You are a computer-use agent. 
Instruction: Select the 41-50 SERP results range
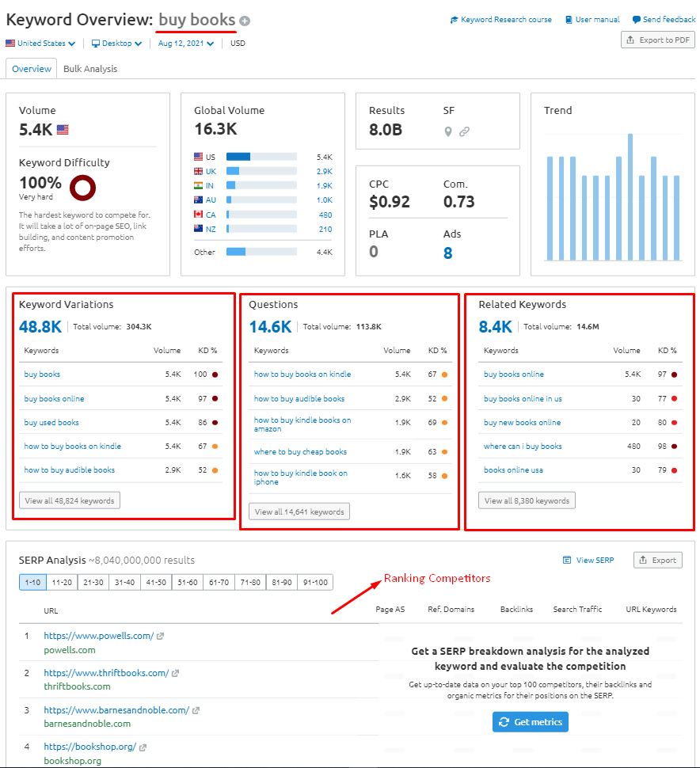click(156, 582)
